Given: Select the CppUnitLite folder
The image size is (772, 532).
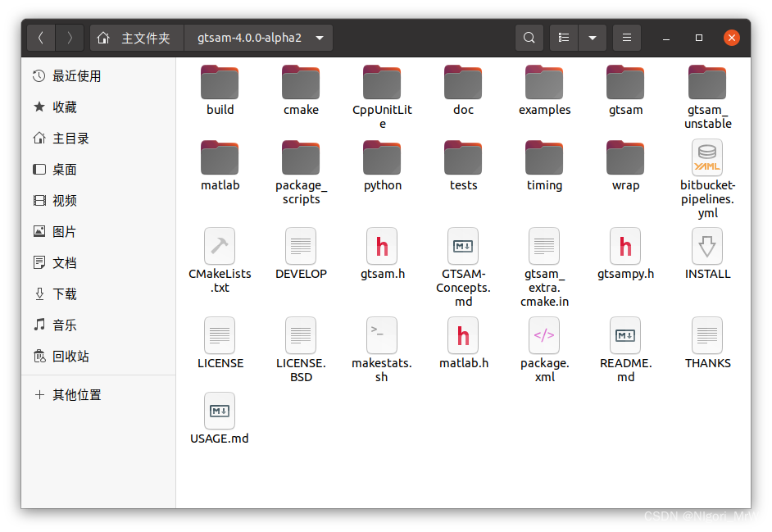Looking at the screenshot, I should pyautogui.click(x=382, y=97).
